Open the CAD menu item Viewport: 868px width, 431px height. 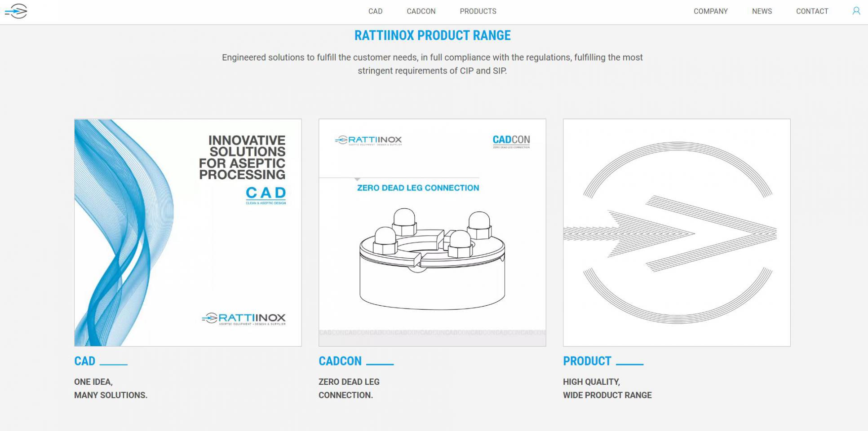(375, 11)
